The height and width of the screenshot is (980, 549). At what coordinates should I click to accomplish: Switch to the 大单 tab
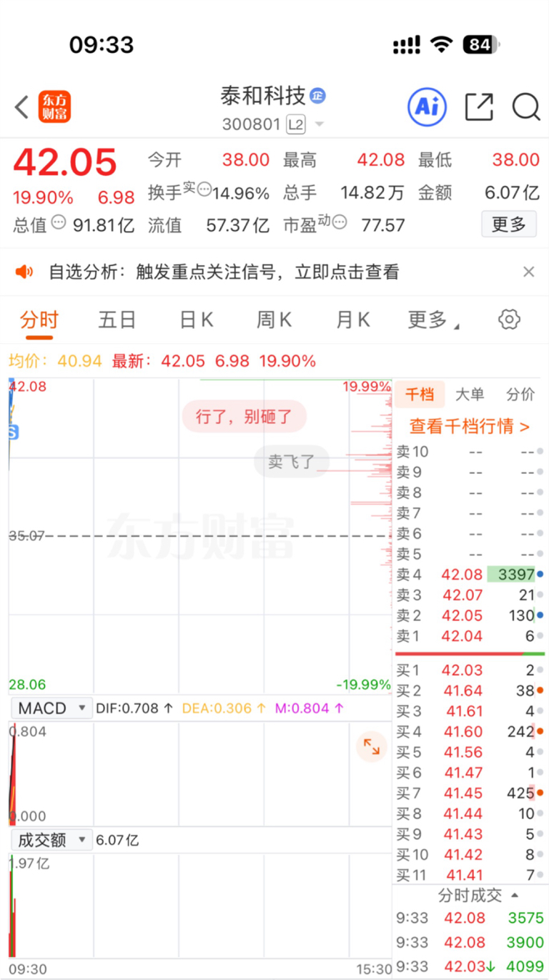point(470,394)
